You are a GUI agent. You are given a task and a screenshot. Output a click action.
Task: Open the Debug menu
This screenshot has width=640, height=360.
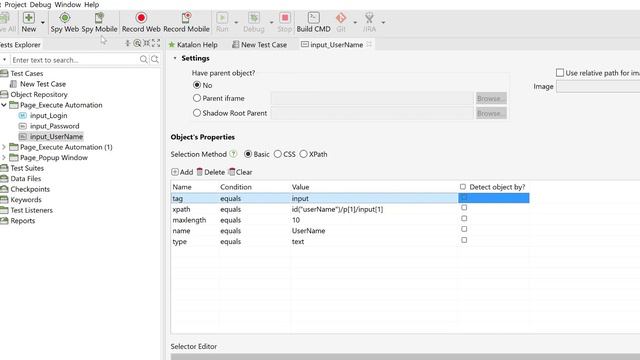click(40, 4)
